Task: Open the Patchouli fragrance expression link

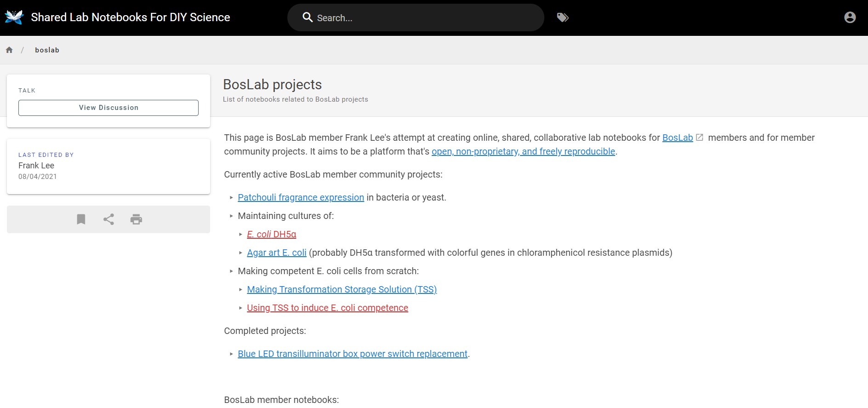Action: 301,197
